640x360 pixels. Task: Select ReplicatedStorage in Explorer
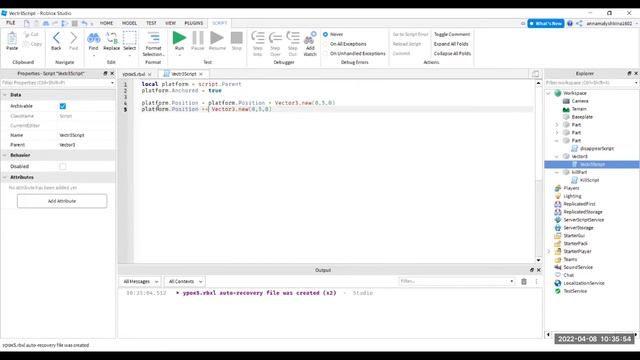(582, 212)
